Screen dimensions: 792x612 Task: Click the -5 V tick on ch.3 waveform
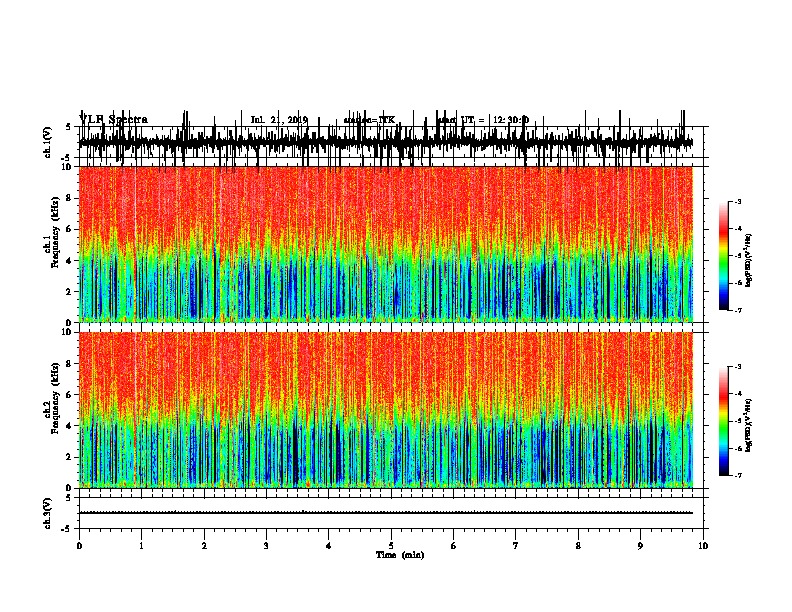(x=67, y=529)
